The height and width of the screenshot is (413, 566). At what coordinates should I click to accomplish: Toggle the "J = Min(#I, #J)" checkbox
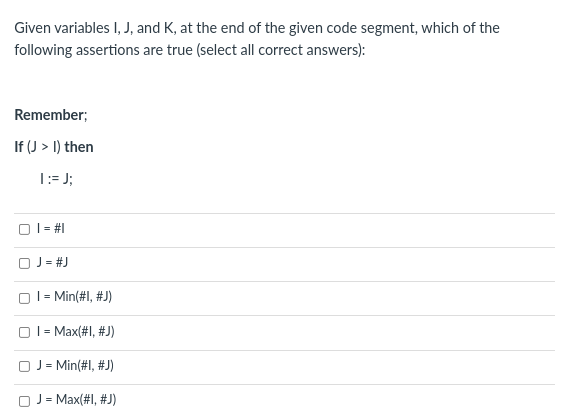pyautogui.click(x=24, y=366)
